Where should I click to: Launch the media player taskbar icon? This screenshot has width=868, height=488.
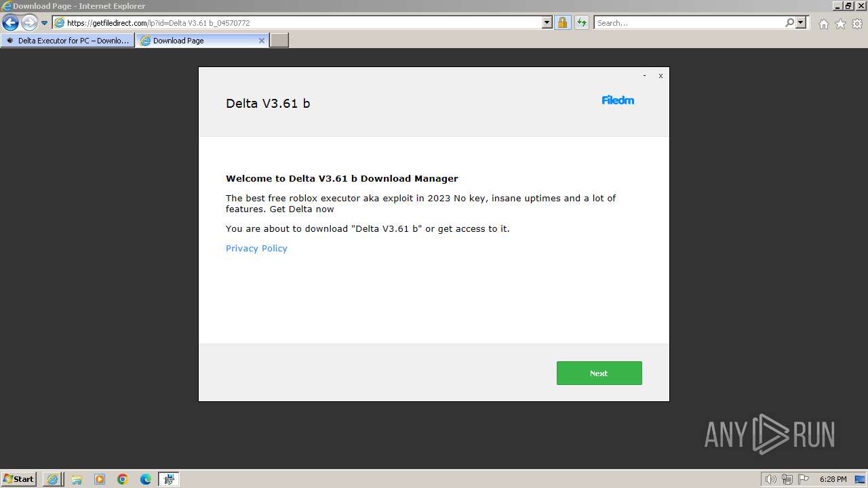point(100,479)
